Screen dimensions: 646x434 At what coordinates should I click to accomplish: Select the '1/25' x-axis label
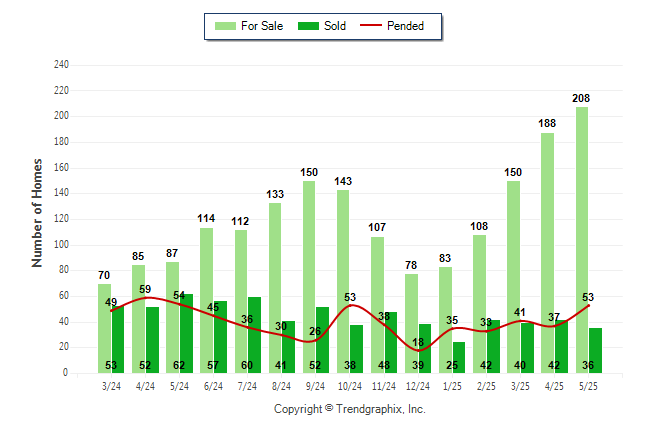coord(452,386)
